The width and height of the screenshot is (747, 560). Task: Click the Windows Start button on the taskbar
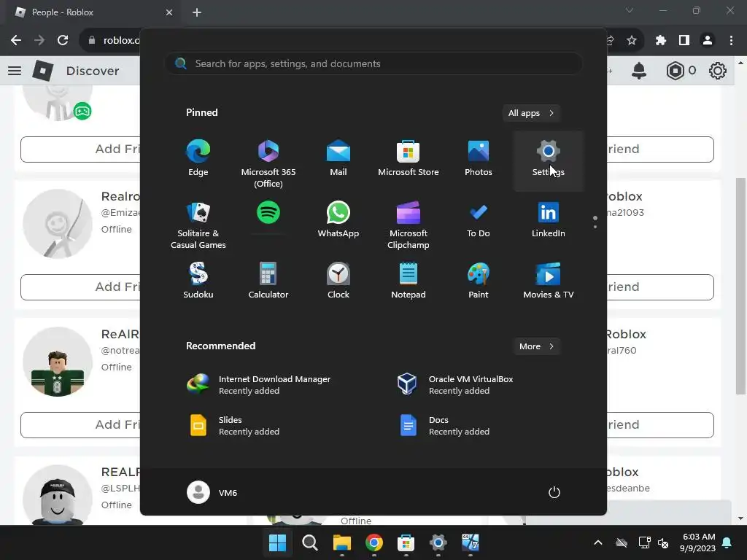click(277, 542)
